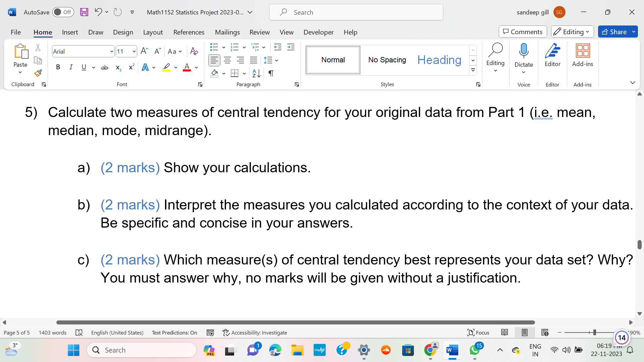Open the Editor pane
The width and height of the screenshot is (644, 362).
click(552, 55)
